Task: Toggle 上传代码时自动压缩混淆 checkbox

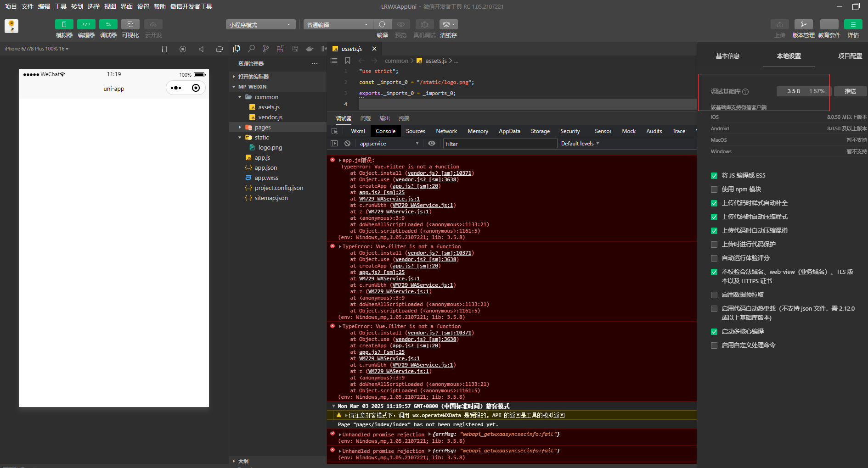Action: pyautogui.click(x=714, y=231)
